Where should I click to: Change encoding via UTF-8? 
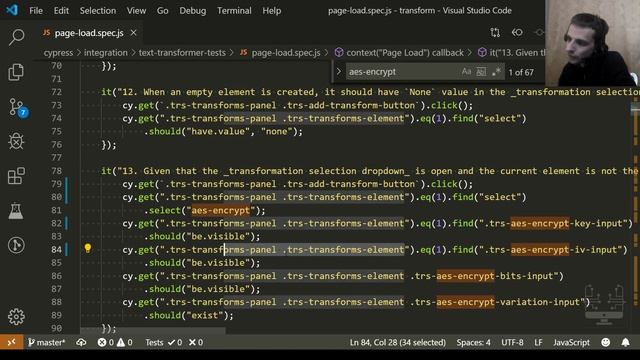click(x=512, y=342)
